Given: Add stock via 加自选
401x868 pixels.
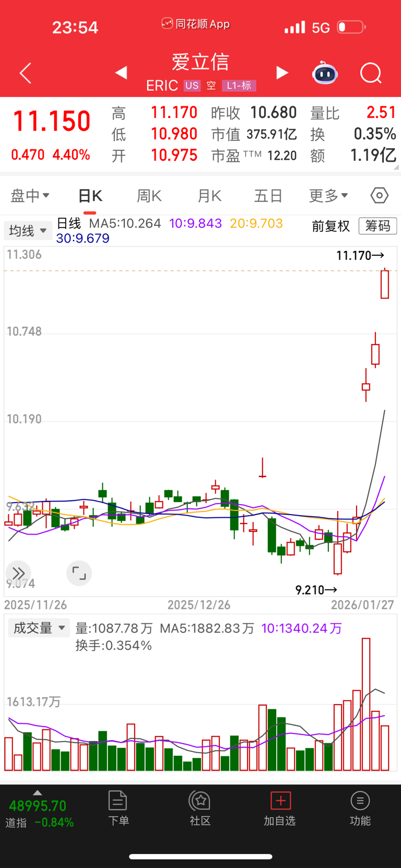Looking at the screenshot, I should [x=280, y=808].
